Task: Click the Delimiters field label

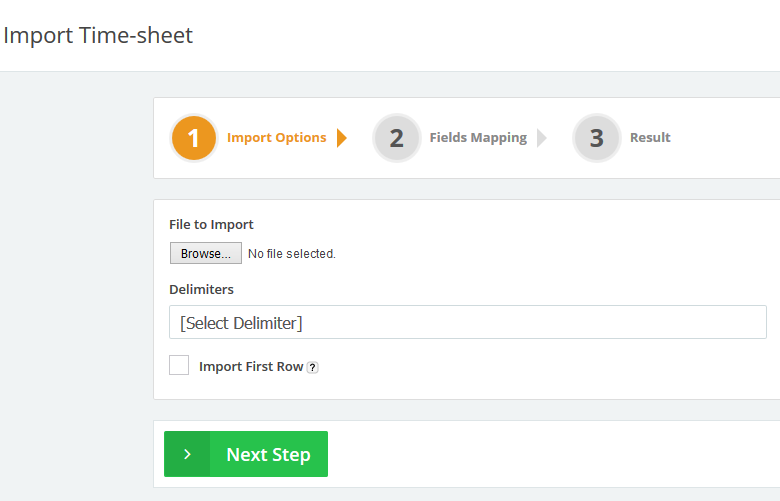Action: [x=201, y=289]
